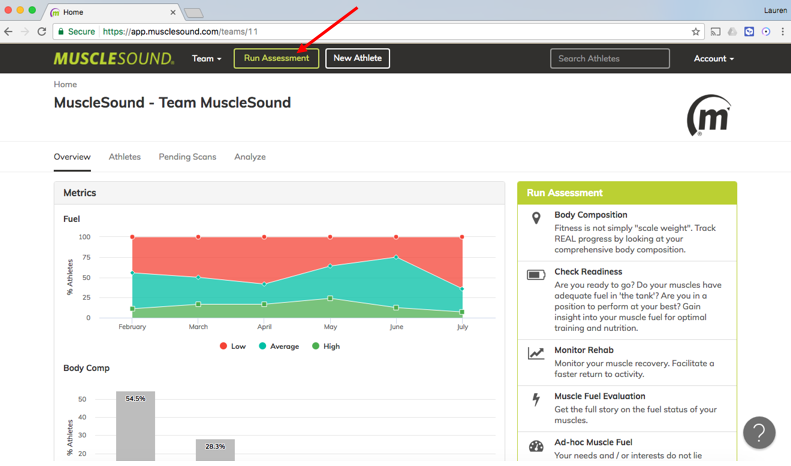The height and width of the screenshot is (466, 791).
Task: Open the Monitor Rehab assessment
Action: [x=584, y=350]
